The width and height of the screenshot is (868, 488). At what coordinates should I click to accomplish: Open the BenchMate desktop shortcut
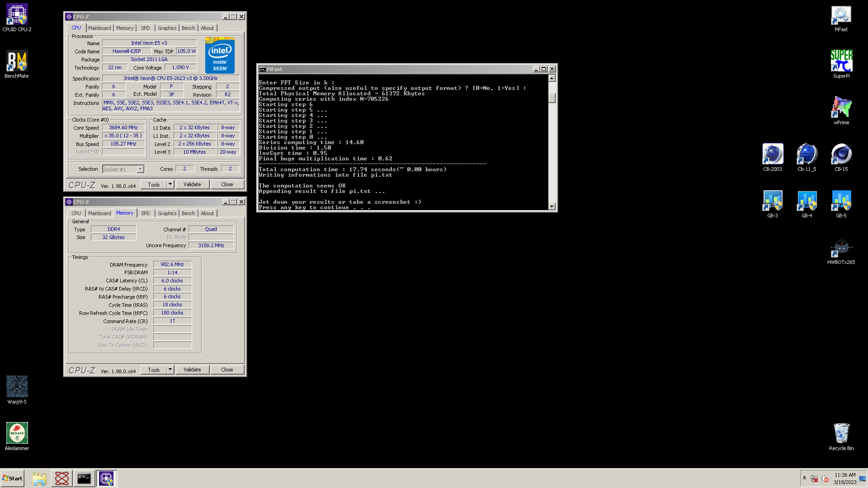click(17, 64)
